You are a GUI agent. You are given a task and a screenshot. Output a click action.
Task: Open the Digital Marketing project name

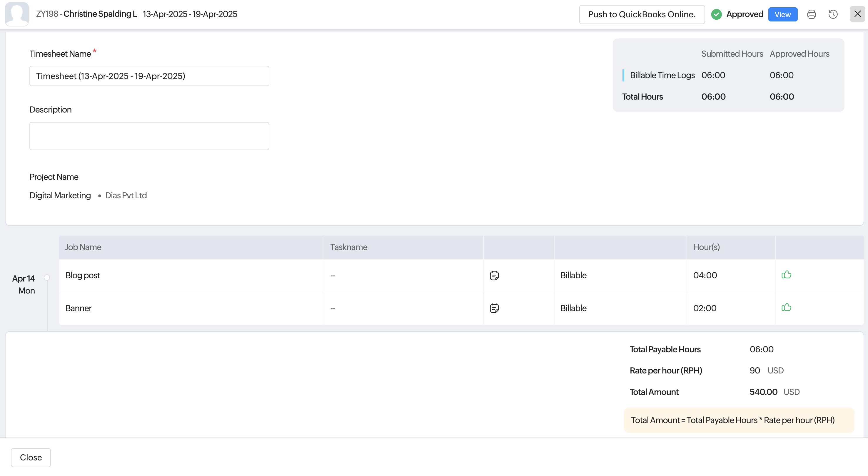point(60,196)
